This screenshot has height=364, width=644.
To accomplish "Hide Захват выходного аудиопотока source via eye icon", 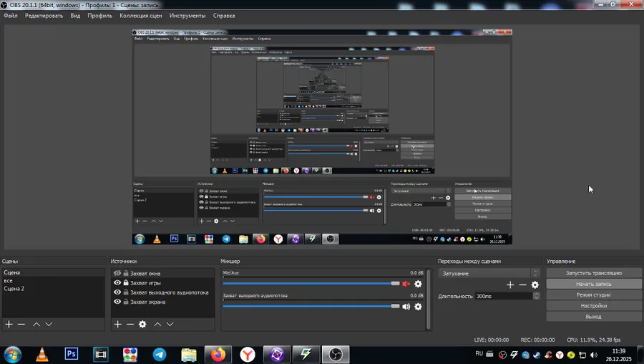I will click(x=117, y=292).
